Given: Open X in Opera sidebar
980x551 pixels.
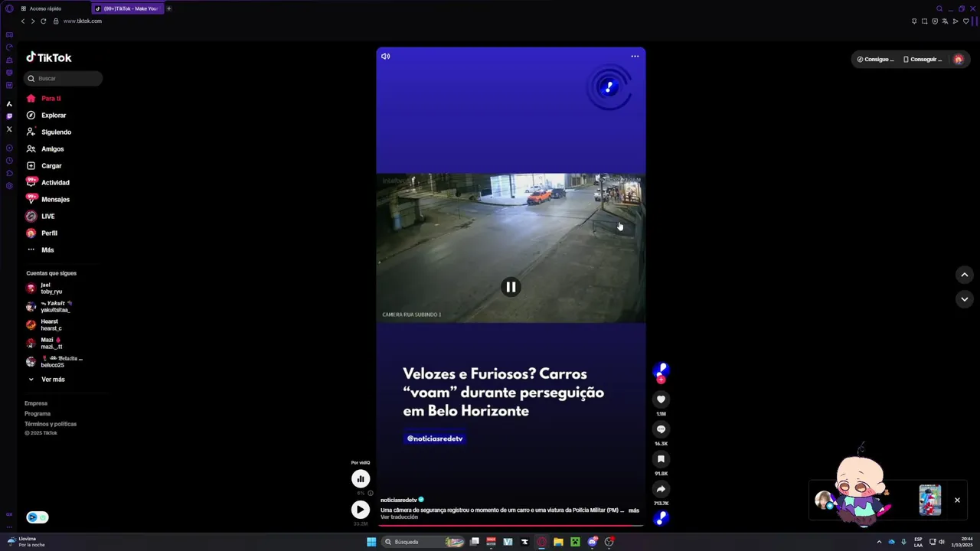Looking at the screenshot, I should [x=9, y=129].
